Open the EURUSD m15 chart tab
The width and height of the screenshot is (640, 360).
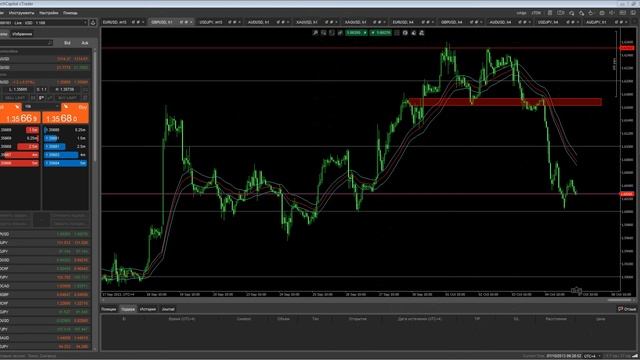click(x=115, y=22)
